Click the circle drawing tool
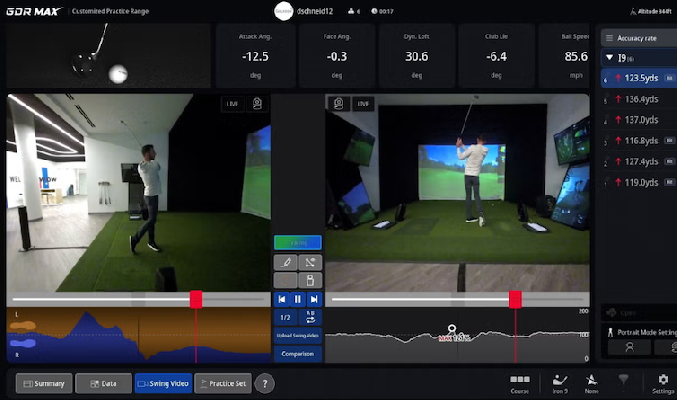677x400 pixels. 285,280
